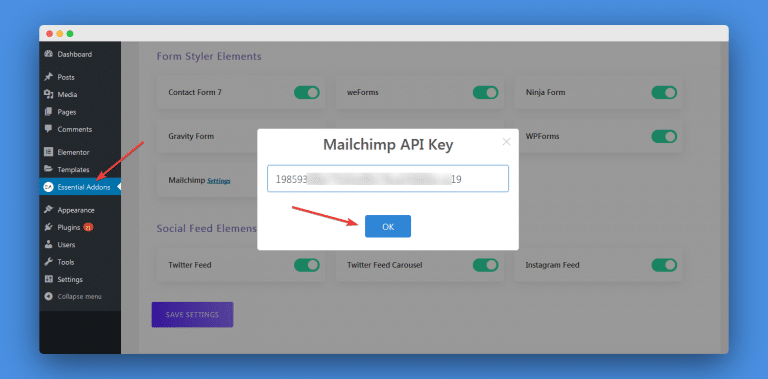Viewport: 768px width, 379px height.
Task: Toggle the Instagram Feed switch
Action: click(x=664, y=265)
